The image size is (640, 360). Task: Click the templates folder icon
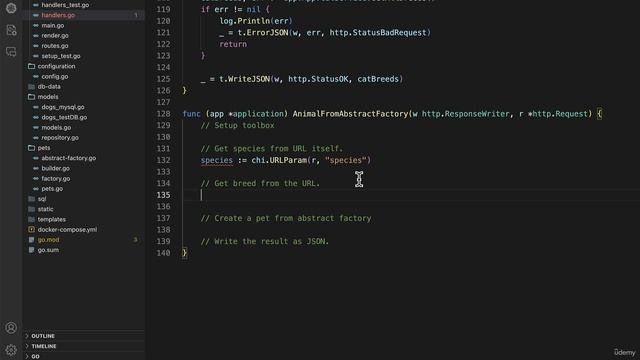[31, 219]
